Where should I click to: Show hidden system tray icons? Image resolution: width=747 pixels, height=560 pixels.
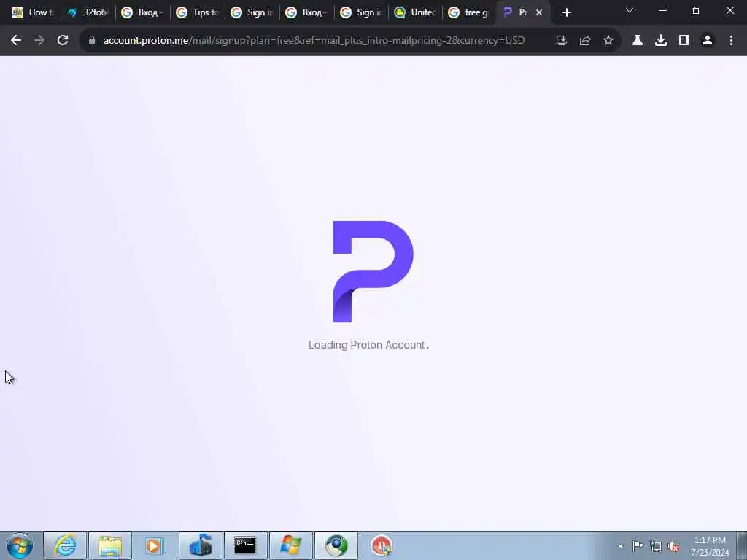(620, 546)
